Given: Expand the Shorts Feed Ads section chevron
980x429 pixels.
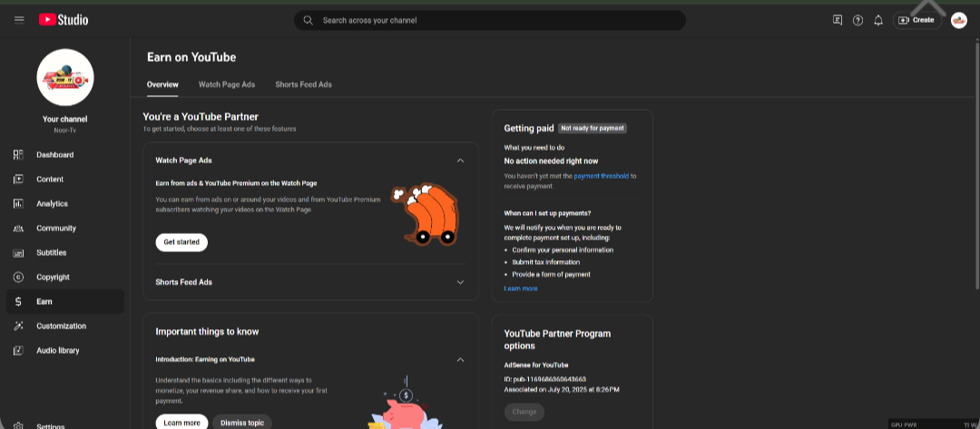Looking at the screenshot, I should coord(461,282).
